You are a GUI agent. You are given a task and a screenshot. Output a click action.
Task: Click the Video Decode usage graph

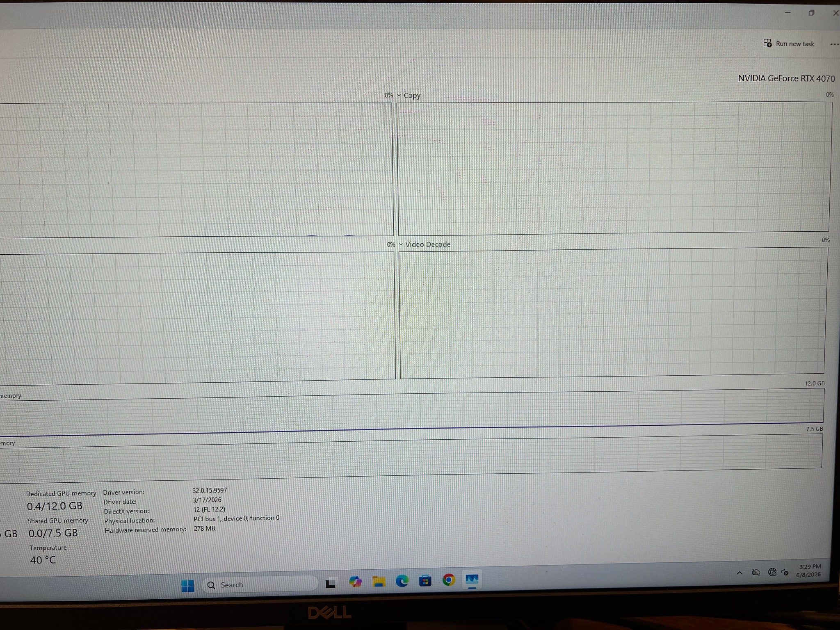[x=612, y=313]
